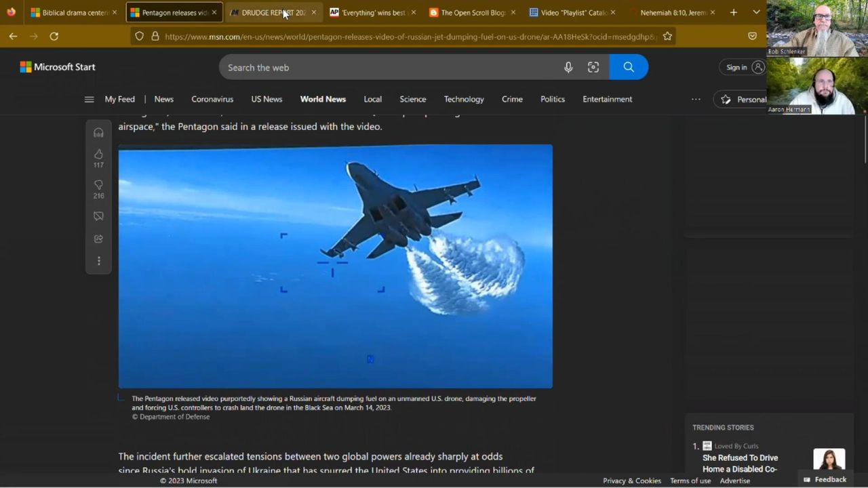This screenshot has height=488, width=868.
Task: Bookmark this page with the star icon
Action: click(x=667, y=36)
